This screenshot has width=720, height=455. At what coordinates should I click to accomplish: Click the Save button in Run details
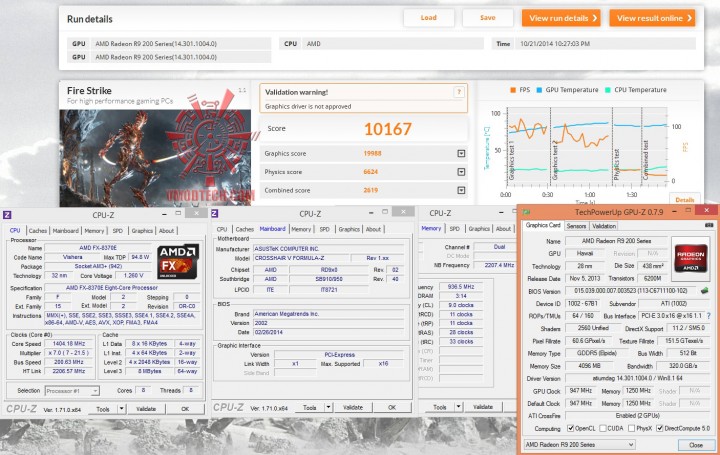(488, 18)
